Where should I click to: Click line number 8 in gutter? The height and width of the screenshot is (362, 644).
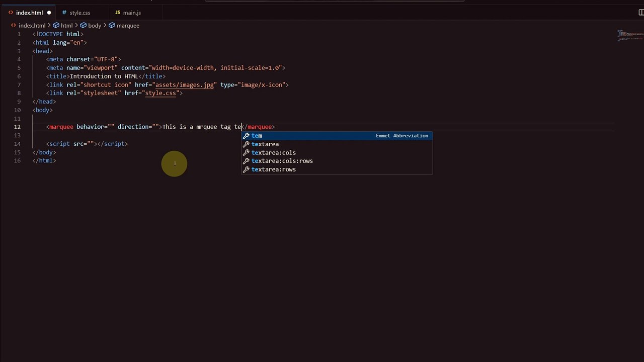(19, 93)
